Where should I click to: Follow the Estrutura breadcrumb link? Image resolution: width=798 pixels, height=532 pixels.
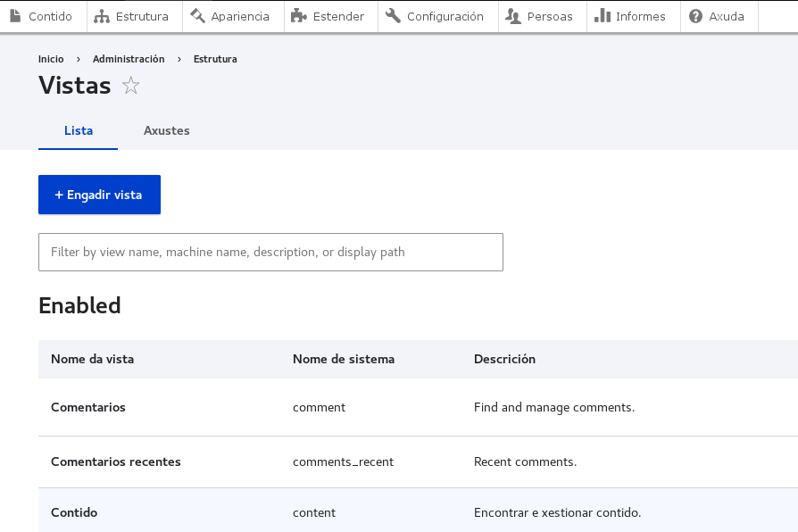[x=215, y=59]
